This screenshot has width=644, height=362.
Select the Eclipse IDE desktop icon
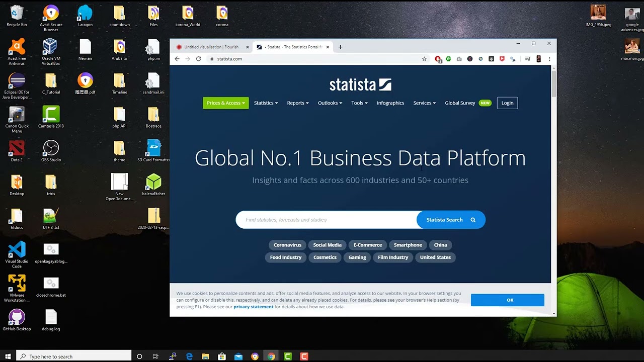17,86
